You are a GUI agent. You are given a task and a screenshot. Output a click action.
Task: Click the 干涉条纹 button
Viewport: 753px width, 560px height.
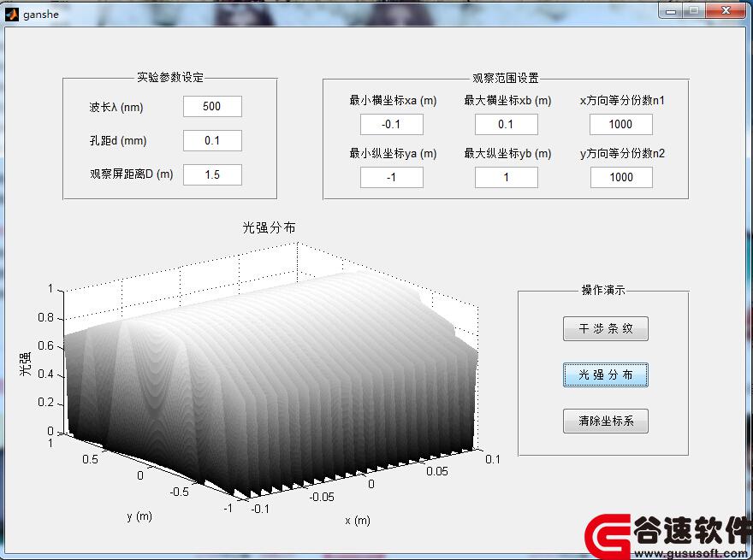coord(606,328)
